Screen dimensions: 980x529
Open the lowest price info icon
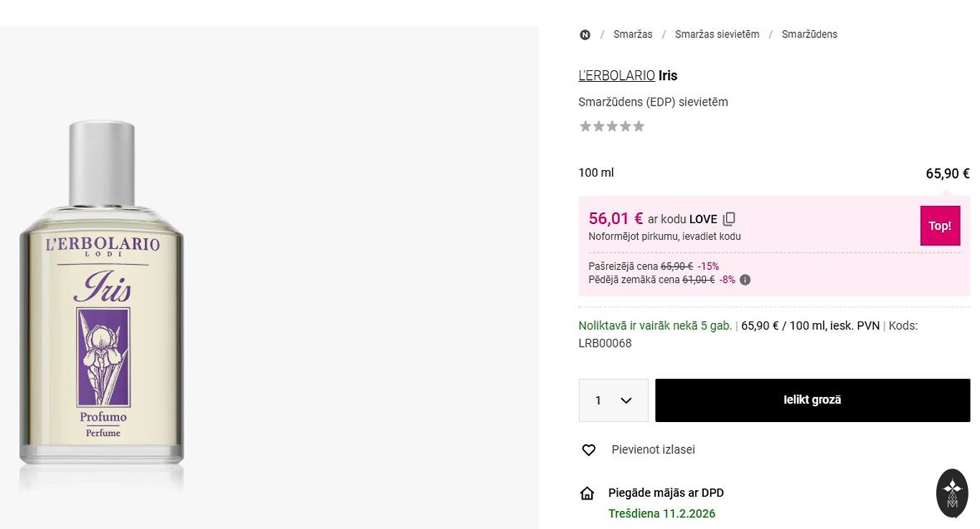pos(745,280)
